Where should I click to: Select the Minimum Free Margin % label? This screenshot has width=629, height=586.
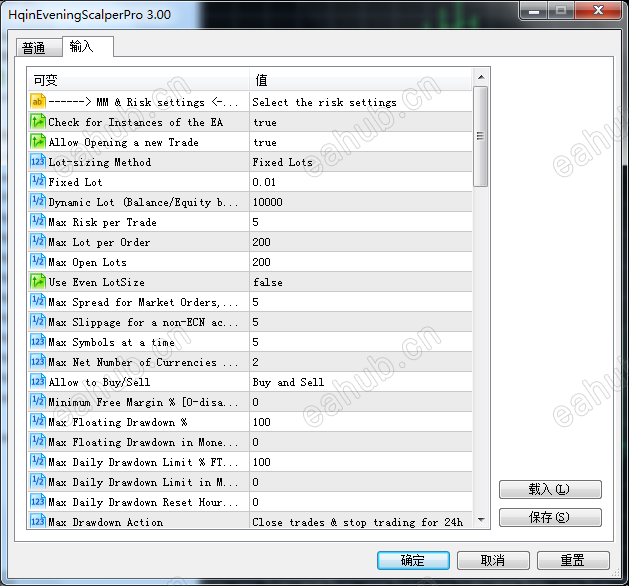click(143, 402)
